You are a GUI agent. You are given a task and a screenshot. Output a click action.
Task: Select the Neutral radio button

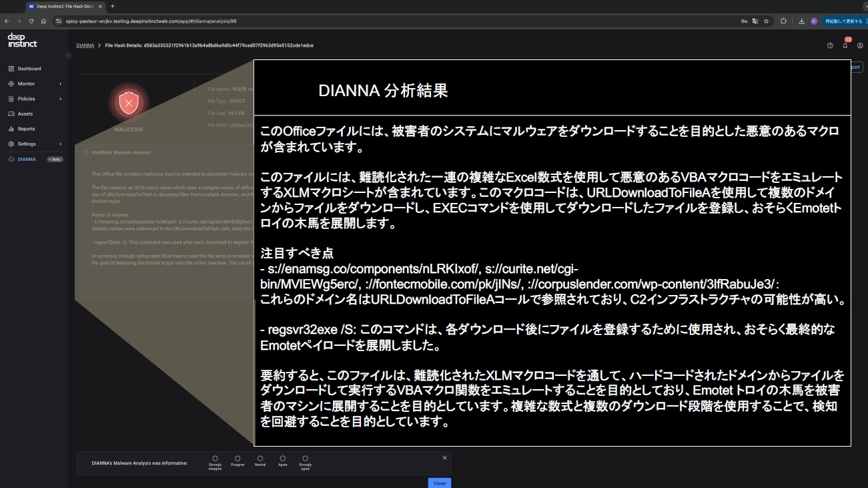(260, 459)
